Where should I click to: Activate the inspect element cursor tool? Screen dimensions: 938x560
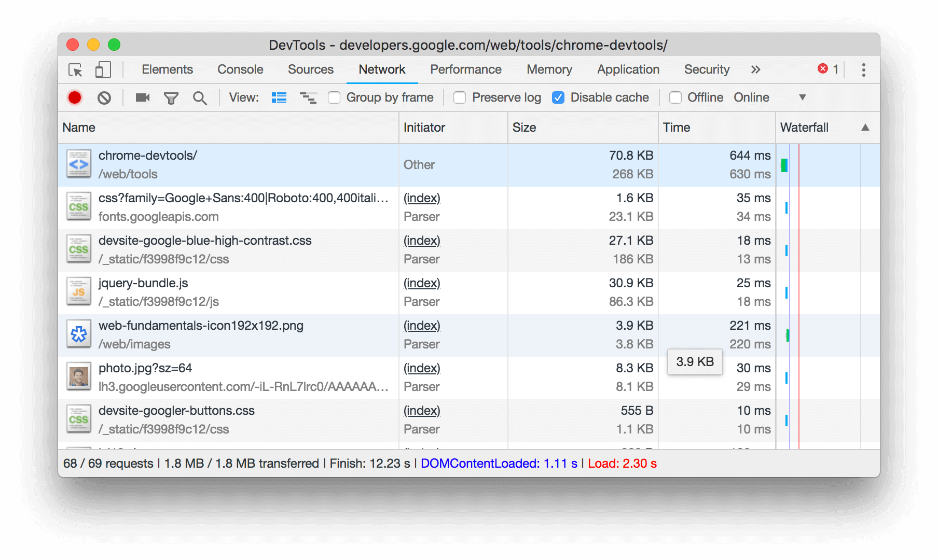point(76,69)
